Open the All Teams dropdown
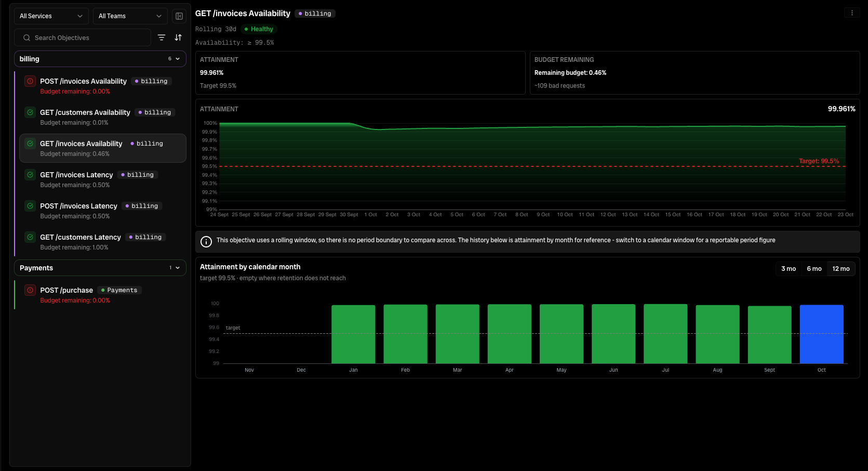868x471 pixels. [130, 16]
